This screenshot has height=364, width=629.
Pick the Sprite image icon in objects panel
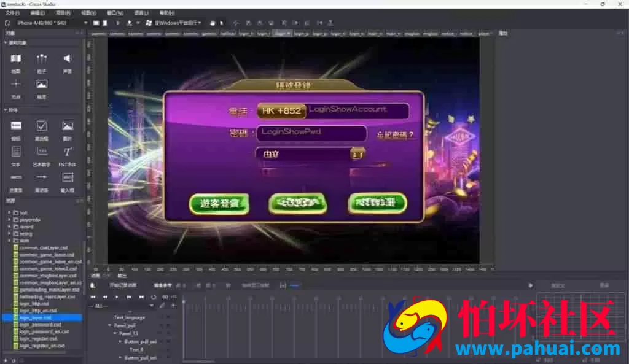(x=41, y=84)
